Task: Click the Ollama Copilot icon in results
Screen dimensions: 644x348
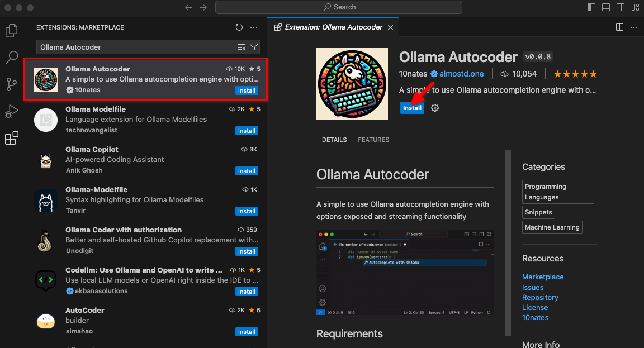Action: [46, 160]
